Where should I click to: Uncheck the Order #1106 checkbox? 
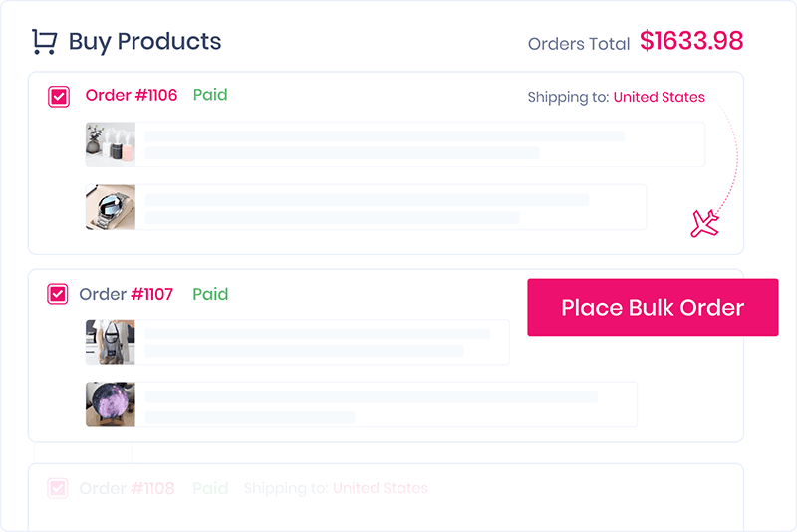[x=59, y=97]
